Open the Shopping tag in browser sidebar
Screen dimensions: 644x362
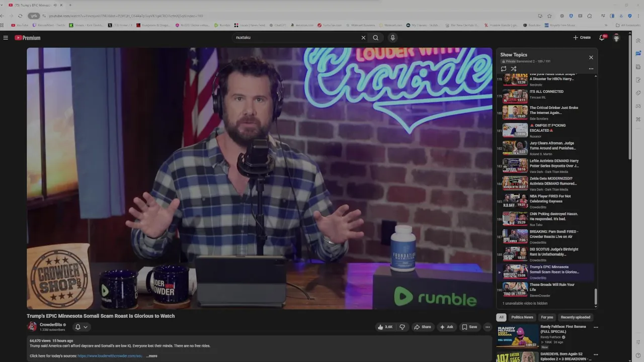638,93
